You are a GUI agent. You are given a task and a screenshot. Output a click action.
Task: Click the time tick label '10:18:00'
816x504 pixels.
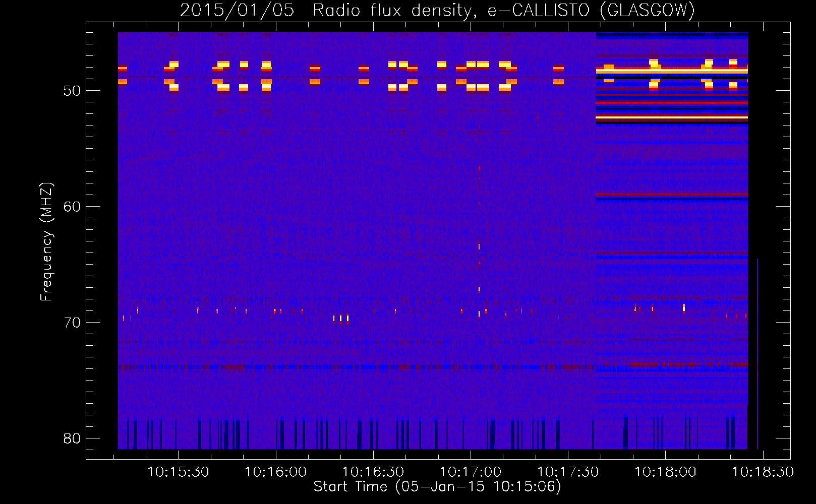point(665,472)
